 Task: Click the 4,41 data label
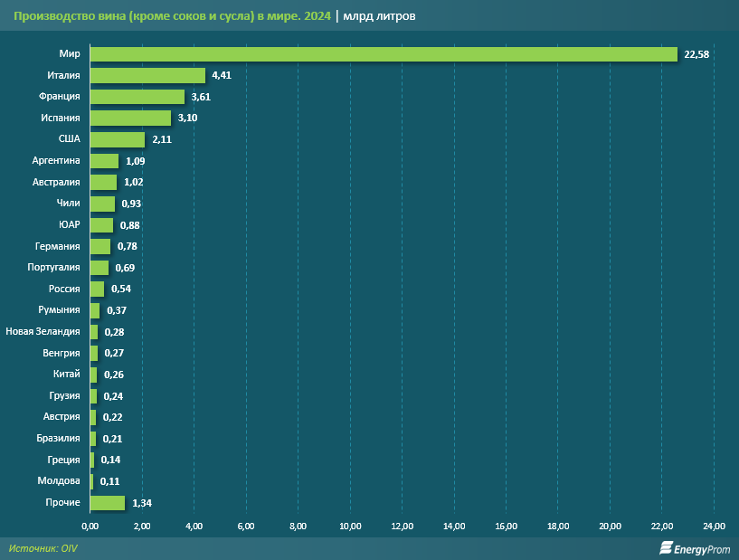222,75
